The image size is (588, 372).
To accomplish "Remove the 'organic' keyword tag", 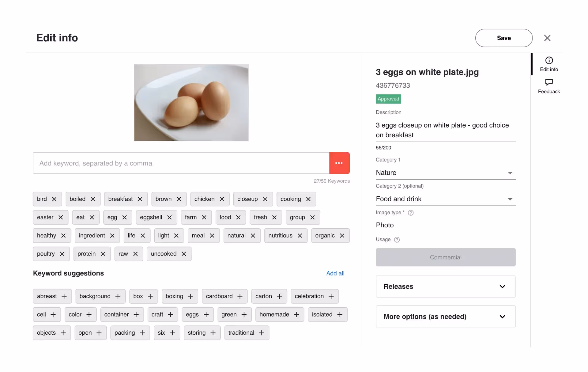I will 342,236.
